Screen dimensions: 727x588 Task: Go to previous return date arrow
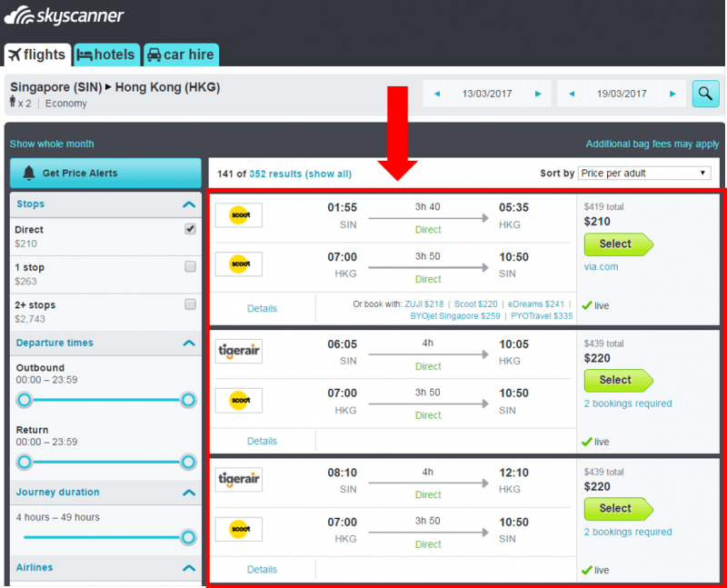[572, 94]
